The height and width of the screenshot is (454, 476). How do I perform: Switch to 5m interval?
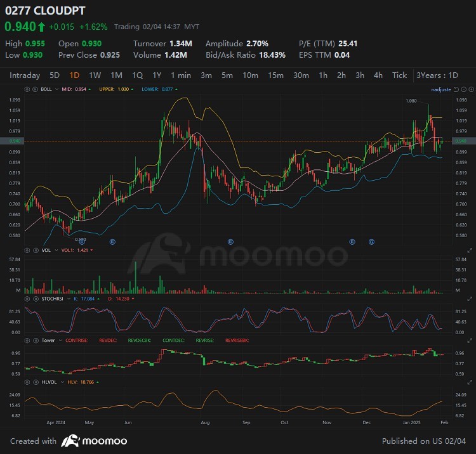click(x=227, y=75)
